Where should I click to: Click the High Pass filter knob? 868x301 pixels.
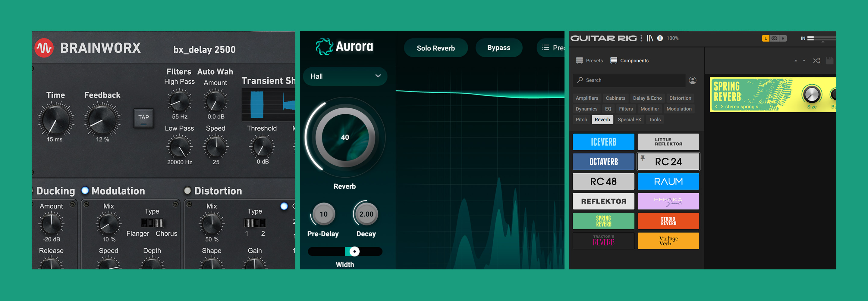(x=180, y=101)
